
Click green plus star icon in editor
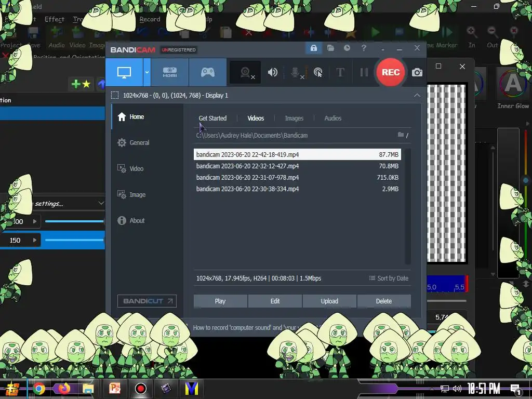(81, 84)
